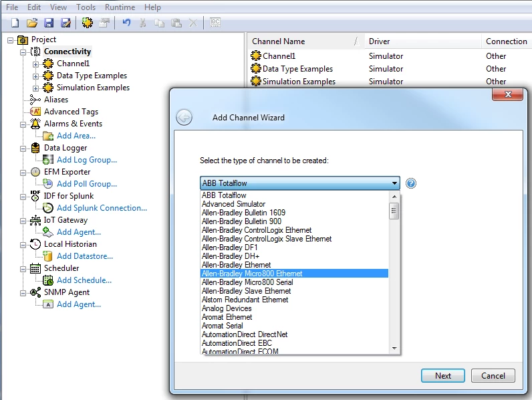Viewport: 532px width, 400px height.
Task: Select Alstom Redundant Ethernet driver
Action: click(x=294, y=300)
